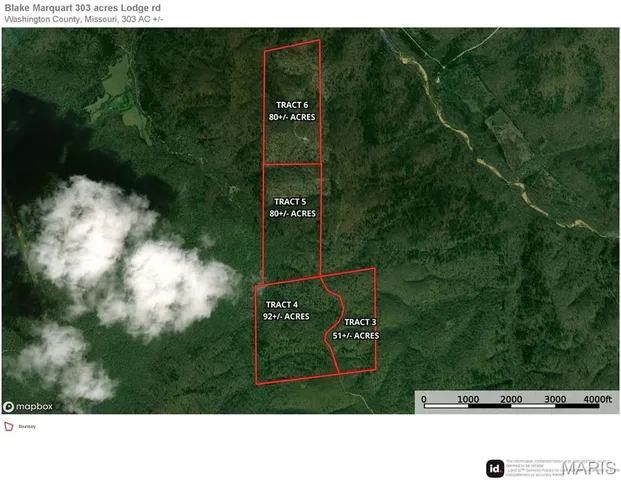Select the Tract 6 80+/- acres label
This screenshot has width=621, height=480.
[x=293, y=110]
